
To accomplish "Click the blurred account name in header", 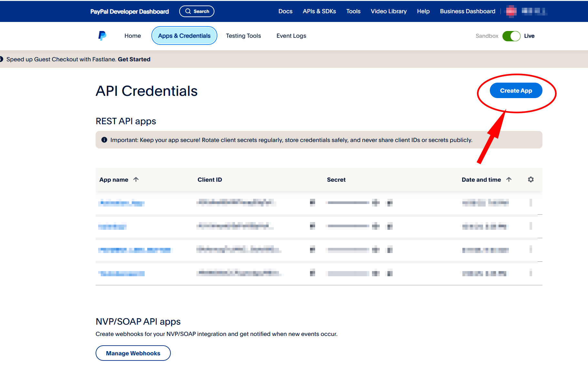I will tap(534, 11).
